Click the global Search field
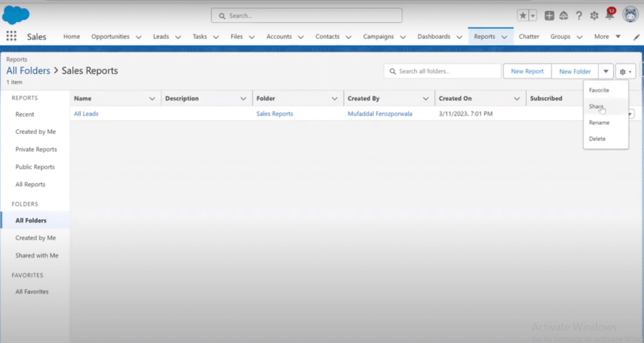The height and width of the screenshot is (343, 644). pyautogui.click(x=306, y=16)
